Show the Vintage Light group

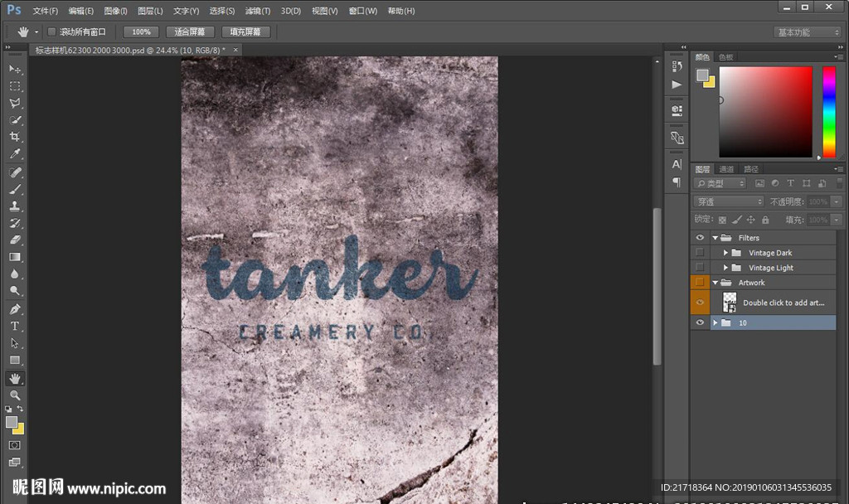[x=700, y=268]
